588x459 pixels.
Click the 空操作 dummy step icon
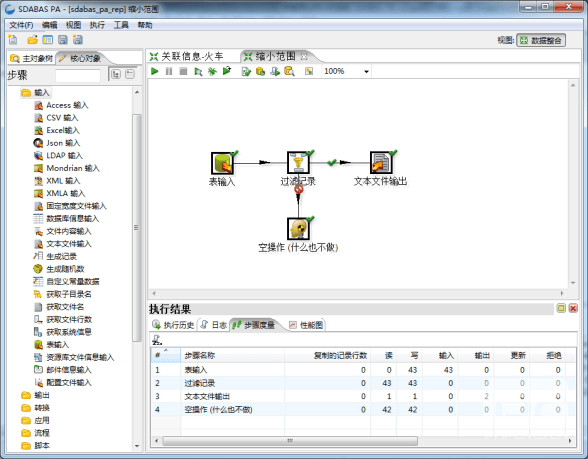click(x=298, y=229)
